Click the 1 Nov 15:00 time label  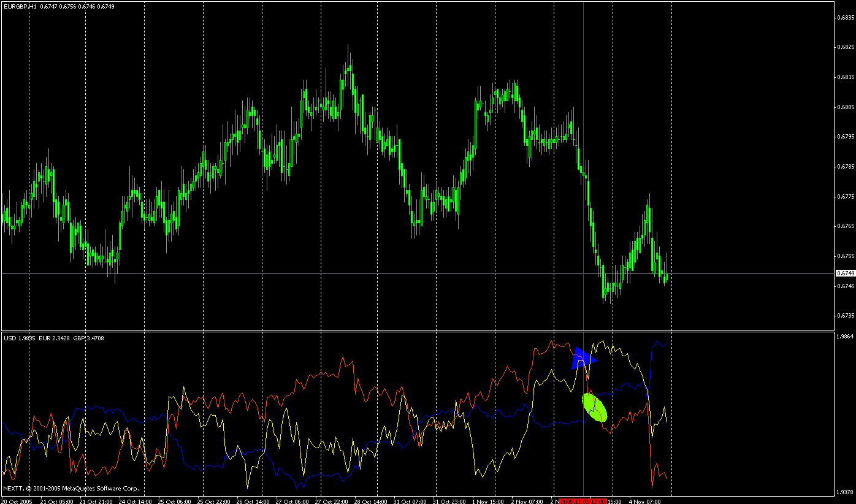tap(489, 501)
